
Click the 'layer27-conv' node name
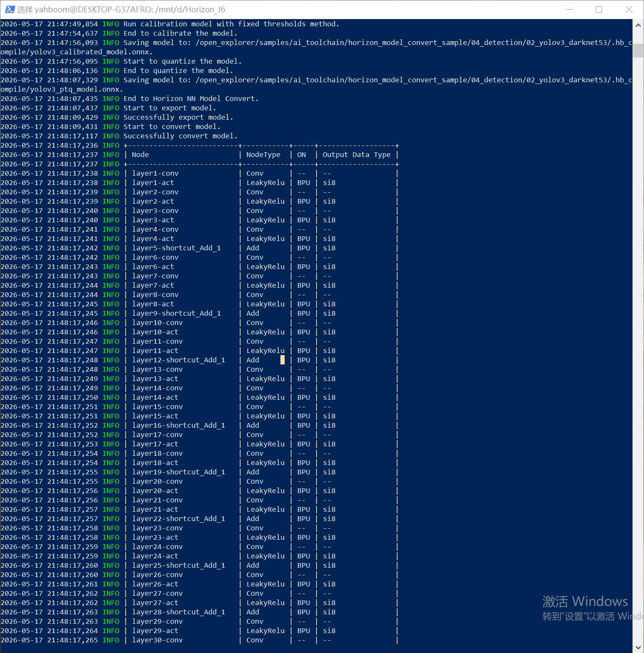coord(157,593)
